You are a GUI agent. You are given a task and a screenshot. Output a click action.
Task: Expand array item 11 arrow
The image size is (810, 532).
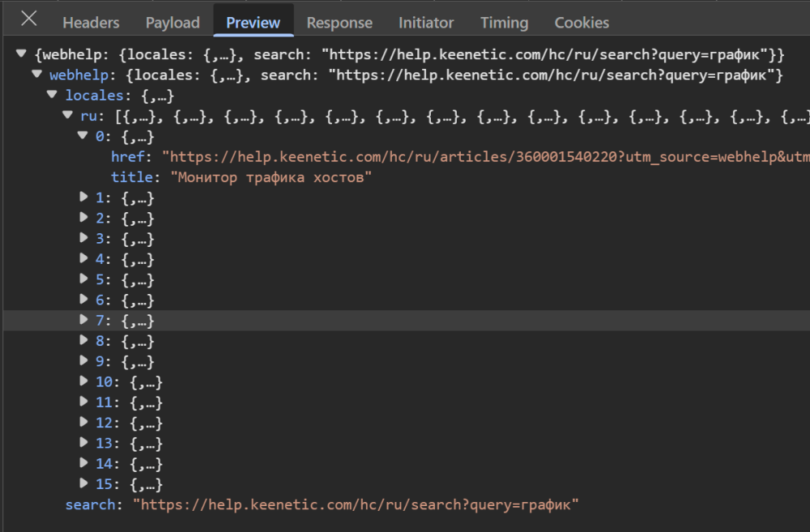(x=83, y=401)
